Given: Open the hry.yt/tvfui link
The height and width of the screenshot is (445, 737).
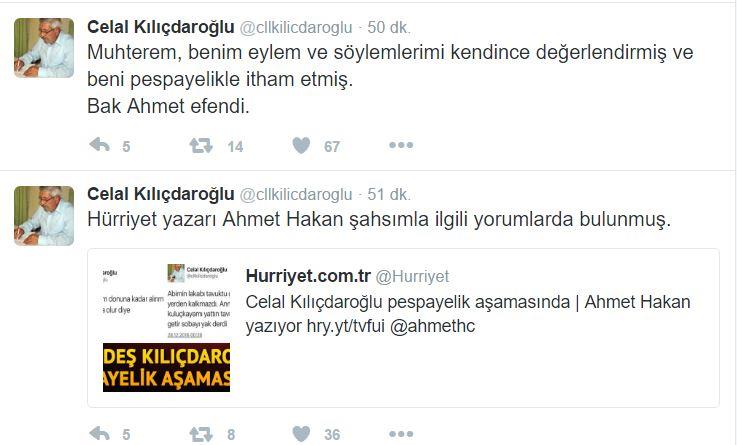Looking at the screenshot, I should pyautogui.click(x=346, y=326).
